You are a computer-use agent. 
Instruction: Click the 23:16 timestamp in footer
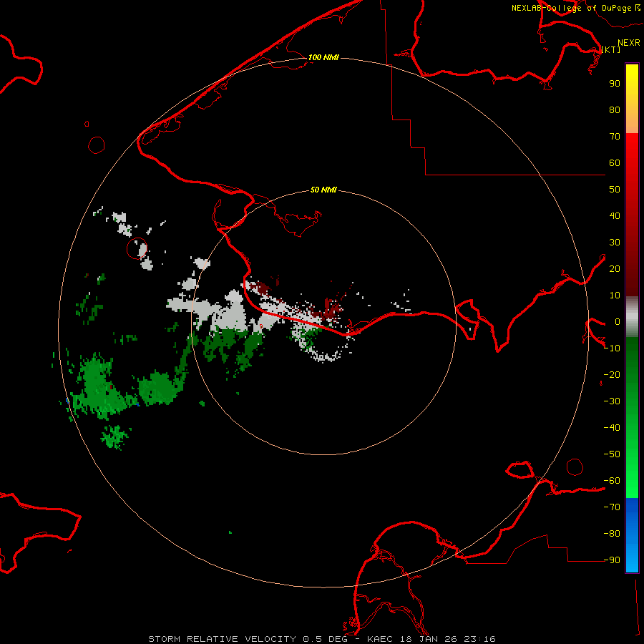coord(479,639)
